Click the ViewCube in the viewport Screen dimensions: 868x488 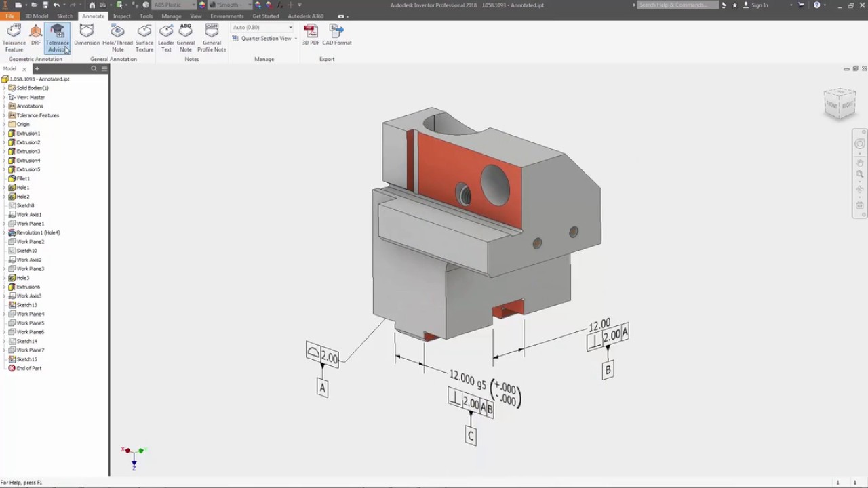tap(840, 104)
